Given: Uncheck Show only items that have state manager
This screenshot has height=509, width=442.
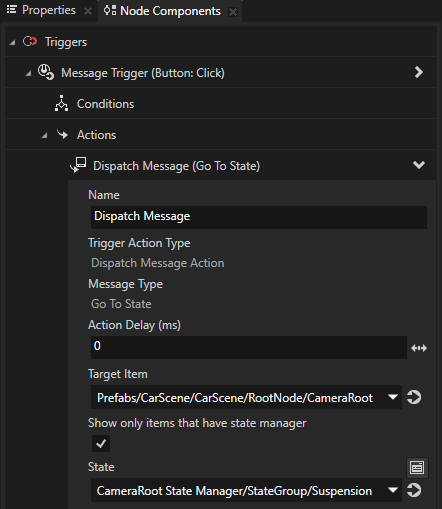Looking at the screenshot, I should pyautogui.click(x=101, y=444).
